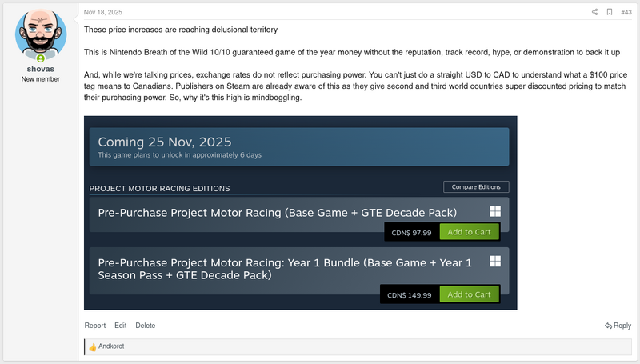Screen dimensions: 640x364
Task: Report this post
Action: click(95, 326)
